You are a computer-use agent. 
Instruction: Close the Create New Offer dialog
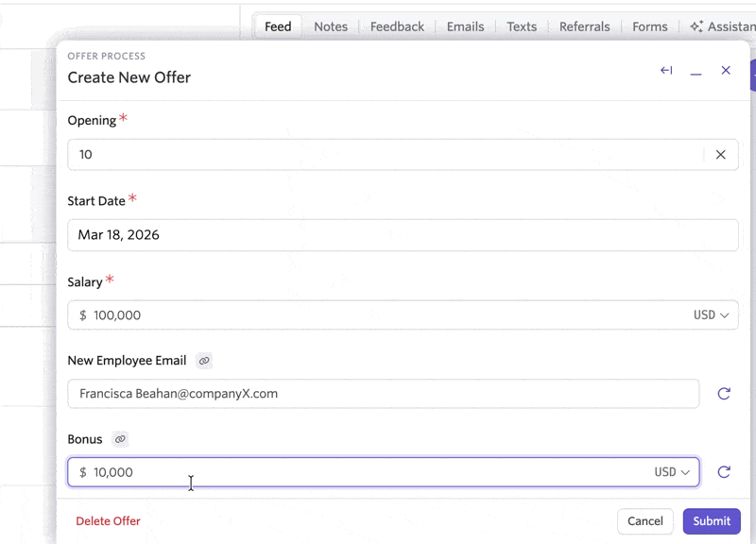pyautogui.click(x=726, y=71)
